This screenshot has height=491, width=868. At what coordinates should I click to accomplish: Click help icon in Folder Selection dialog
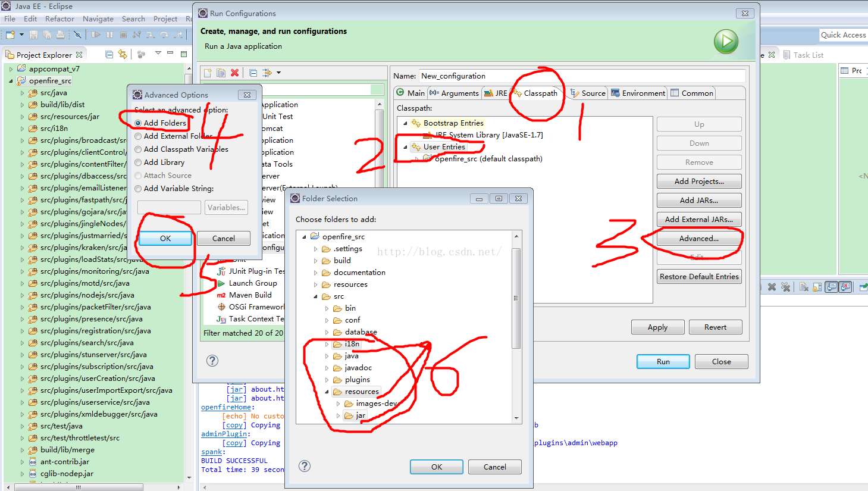point(305,466)
